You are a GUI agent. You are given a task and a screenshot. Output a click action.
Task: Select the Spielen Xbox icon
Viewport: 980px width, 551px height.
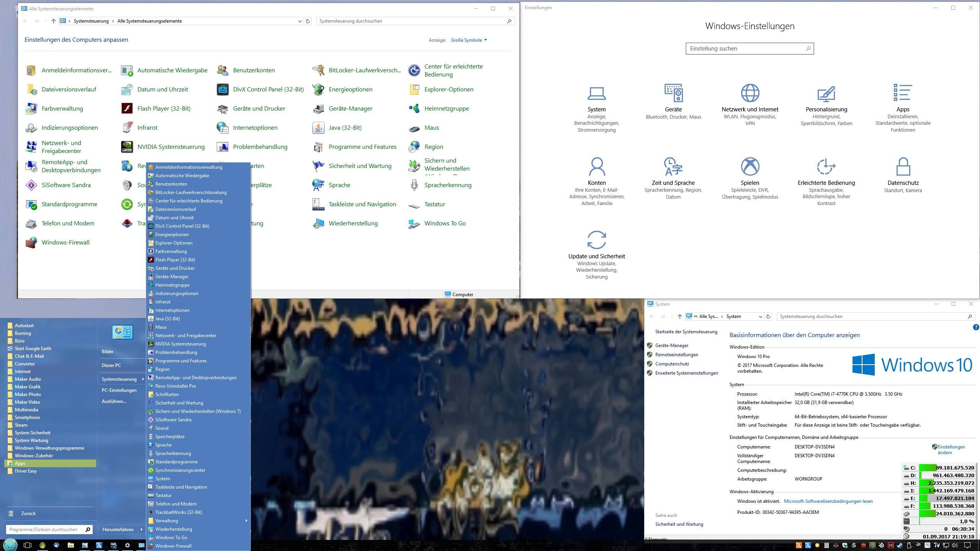[x=750, y=167]
